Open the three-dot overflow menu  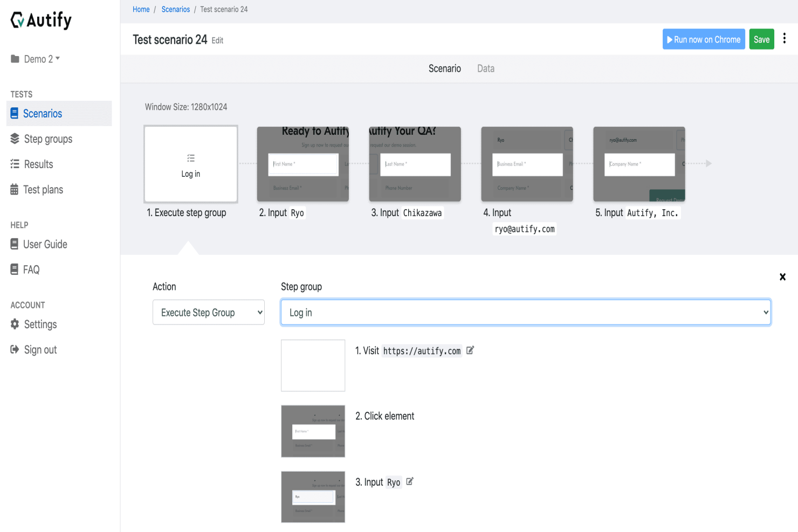[x=785, y=38]
